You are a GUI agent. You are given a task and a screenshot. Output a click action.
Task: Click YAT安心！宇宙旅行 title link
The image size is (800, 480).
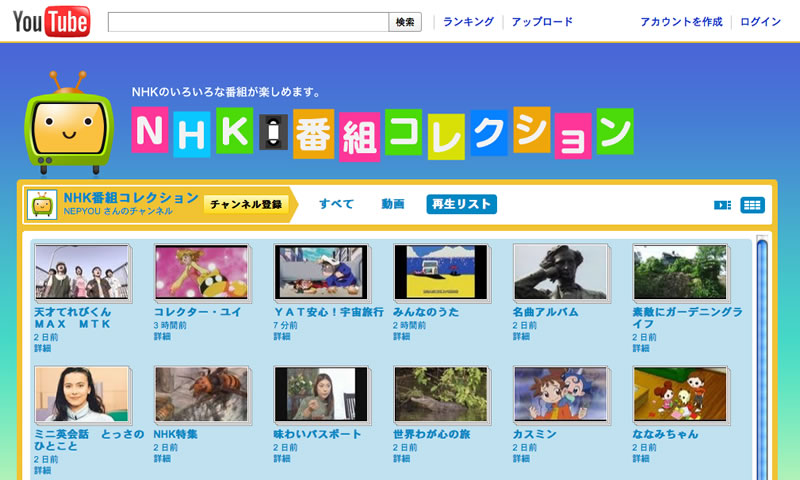(329, 312)
